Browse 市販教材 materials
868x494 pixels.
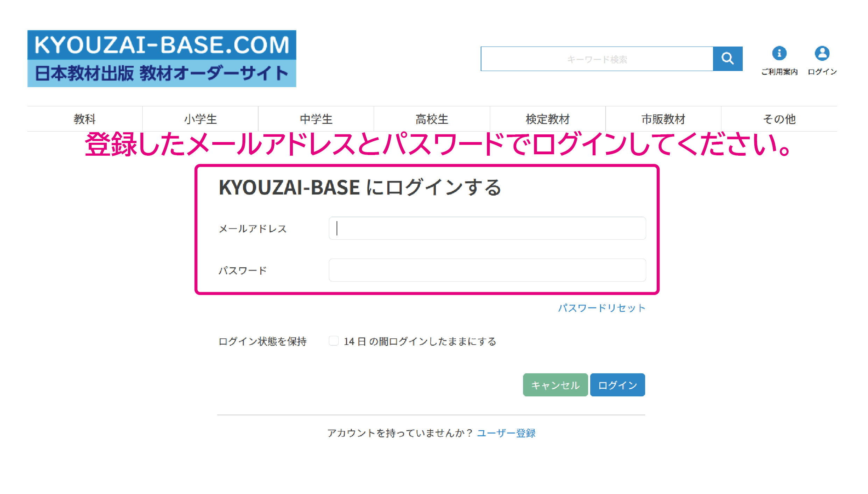pos(663,119)
